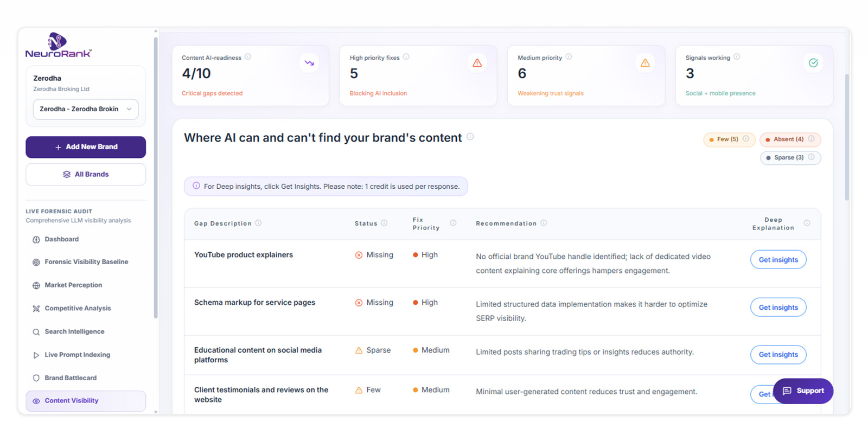Click the Dashboard icon in sidebar

[x=36, y=240]
